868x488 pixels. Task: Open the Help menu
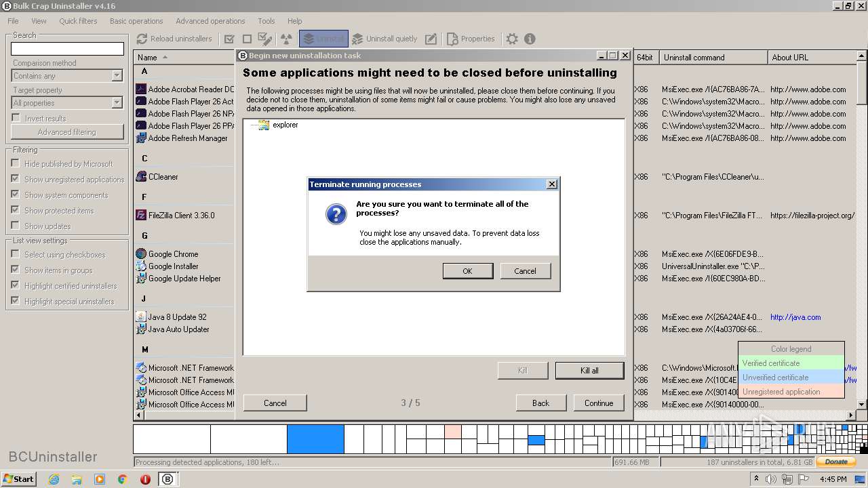click(294, 21)
